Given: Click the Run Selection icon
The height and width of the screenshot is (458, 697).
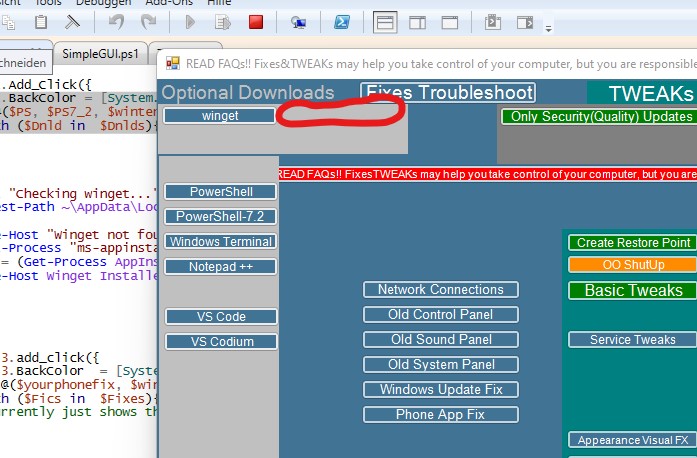Looking at the screenshot, I should [223, 22].
